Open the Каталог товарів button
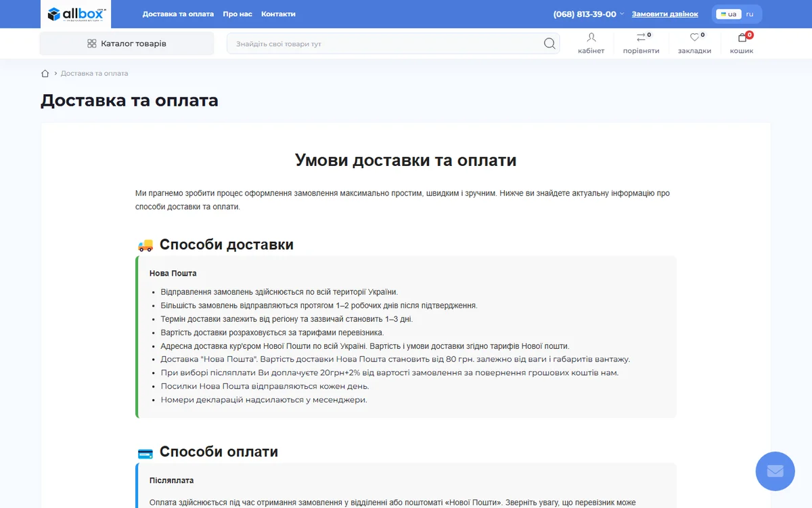Screen dimensions: 812x508 pyautogui.click(x=127, y=43)
